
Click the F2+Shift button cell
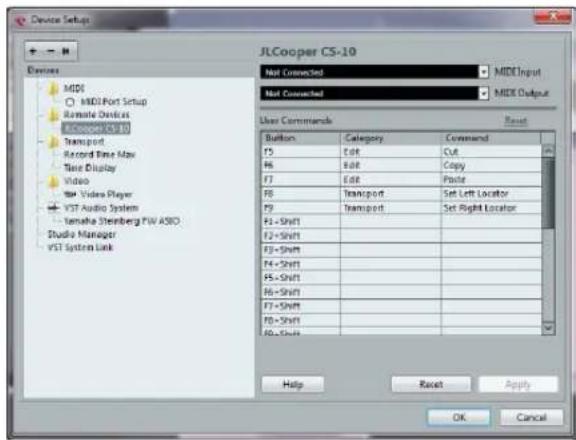point(301,236)
